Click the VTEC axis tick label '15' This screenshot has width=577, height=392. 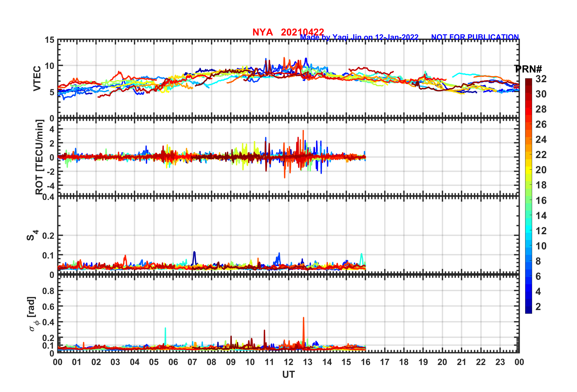point(49,40)
